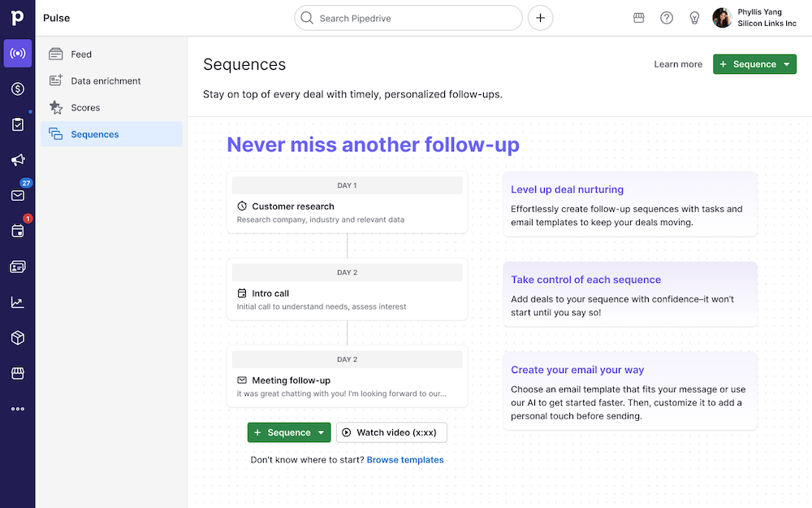Click the Scores star icon
This screenshot has width=812, height=508.
pyautogui.click(x=56, y=107)
